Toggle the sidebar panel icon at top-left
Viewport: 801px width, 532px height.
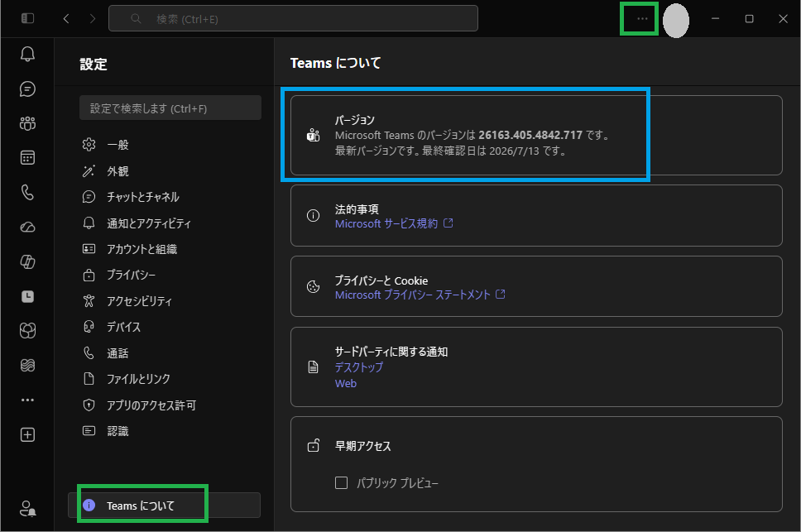coord(27,19)
